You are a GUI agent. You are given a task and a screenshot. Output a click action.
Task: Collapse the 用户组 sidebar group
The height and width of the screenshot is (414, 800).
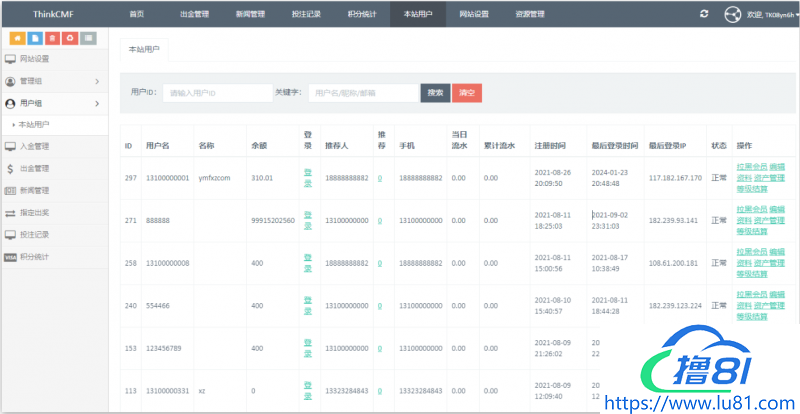coord(54,103)
